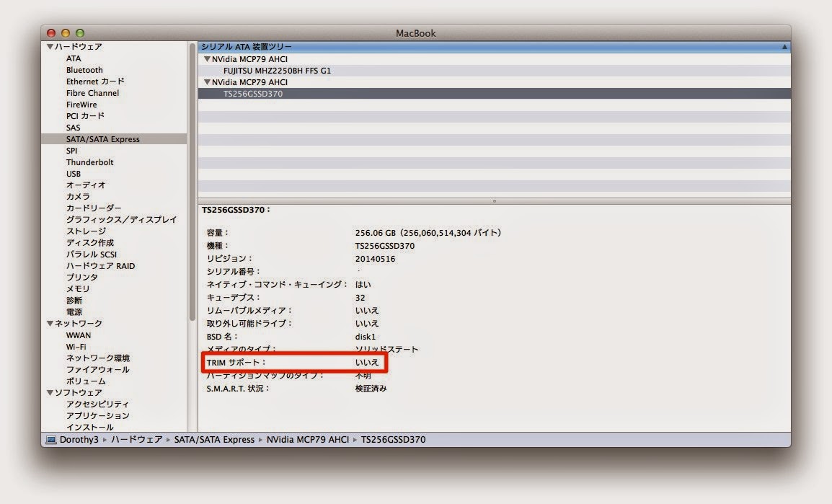Select Fibre Channel entry
This screenshot has width=832, height=504.
click(92, 93)
